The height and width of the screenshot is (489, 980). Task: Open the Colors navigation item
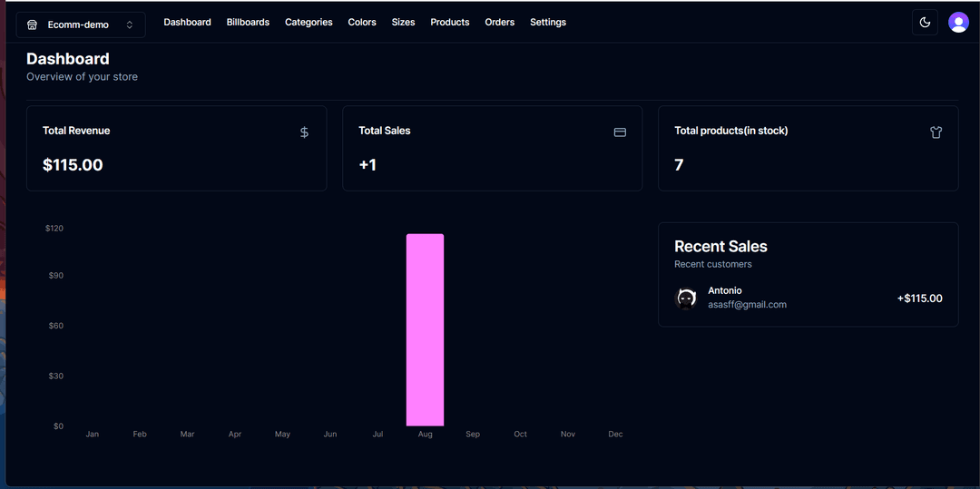(x=362, y=22)
